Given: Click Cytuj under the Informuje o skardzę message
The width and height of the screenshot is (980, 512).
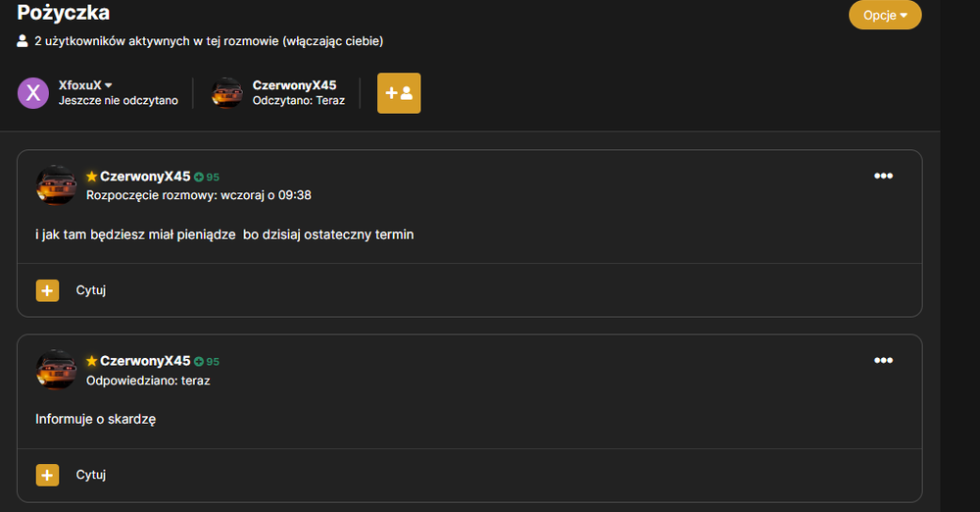Looking at the screenshot, I should tap(90, 475).
